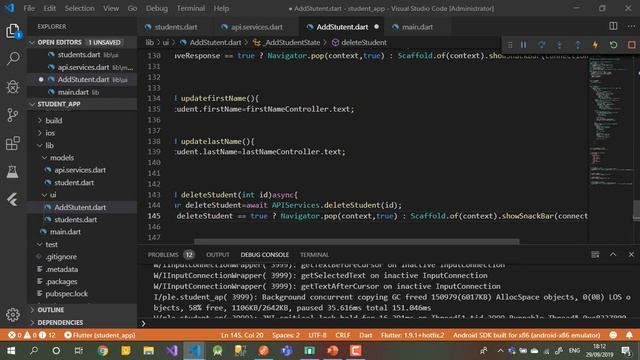The width and height of the screenshot is (640, 360).
Task: Clear the debug console output
Action: coord(595,254)
